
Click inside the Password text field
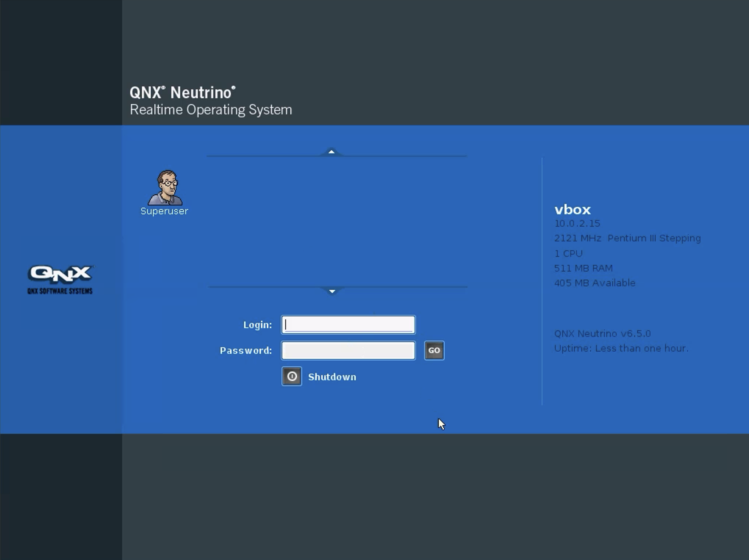click(x=348, y=350)
